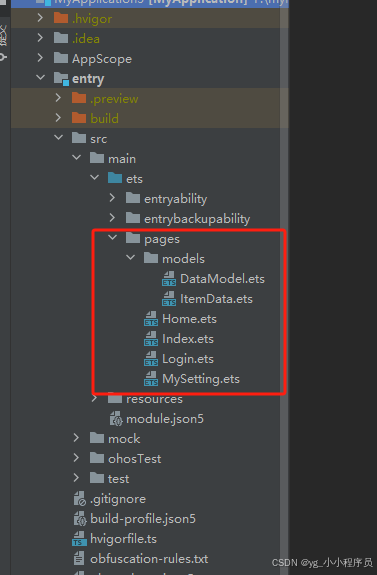This screenshot has height=575, width=377.
Task: Click the entry module folder icon
Action: click(x=61, y=78)
